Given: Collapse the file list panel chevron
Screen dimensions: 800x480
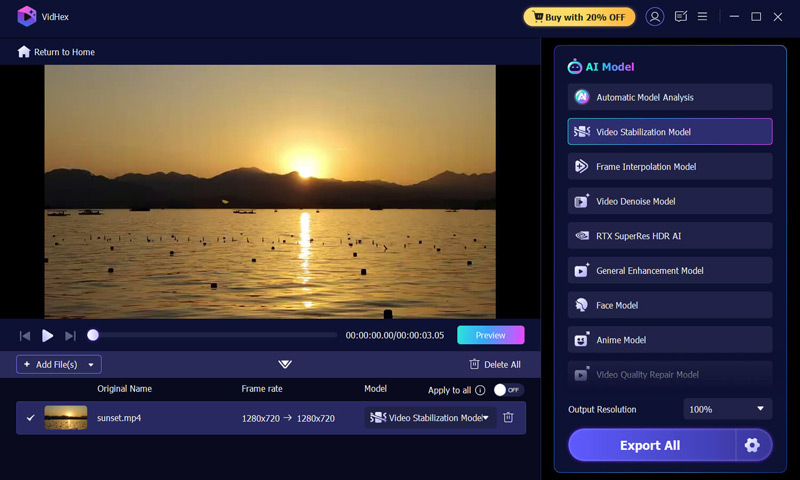Looking at the screenshot, I should coord(285,365).
